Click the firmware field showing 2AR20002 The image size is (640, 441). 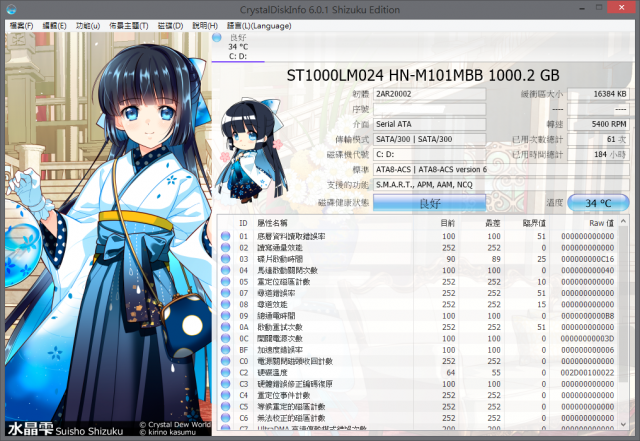coord(429,94)
